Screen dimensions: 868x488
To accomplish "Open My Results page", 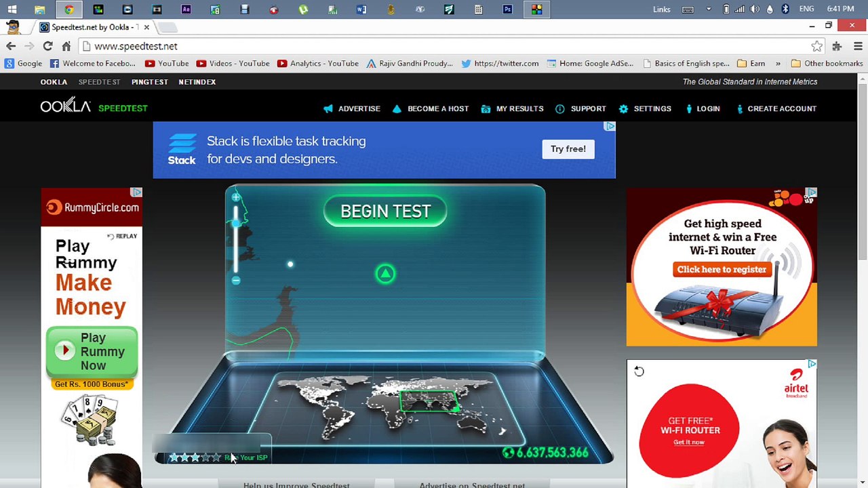I will tap(520, 108).
